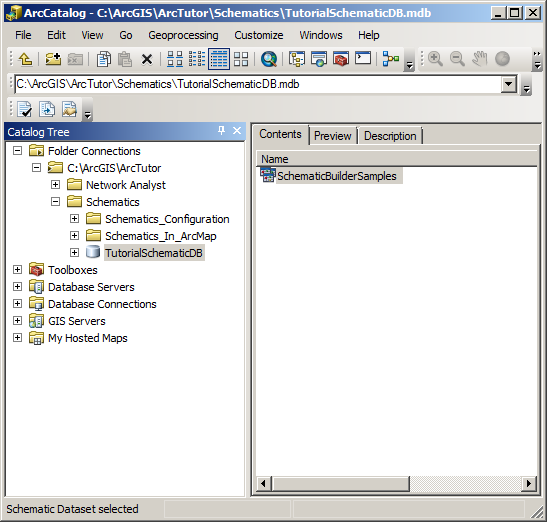This screenshot has height=522, width=547.
Task: Click the Validate Metadata icon
Action: pos(24,109)
